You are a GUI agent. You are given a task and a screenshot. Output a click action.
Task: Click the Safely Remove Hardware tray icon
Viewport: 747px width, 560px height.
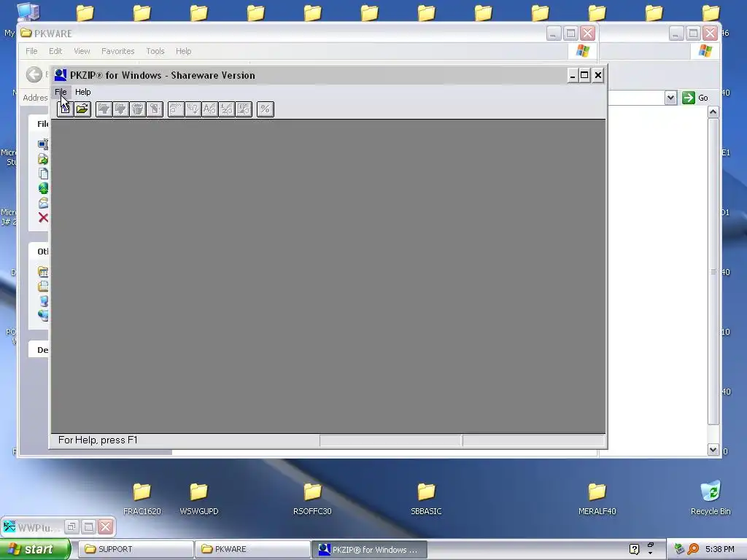pos(679,549)
